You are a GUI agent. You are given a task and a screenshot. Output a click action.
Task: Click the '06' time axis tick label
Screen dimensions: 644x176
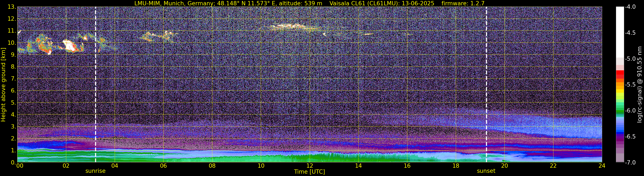click(x=163, y=166)
